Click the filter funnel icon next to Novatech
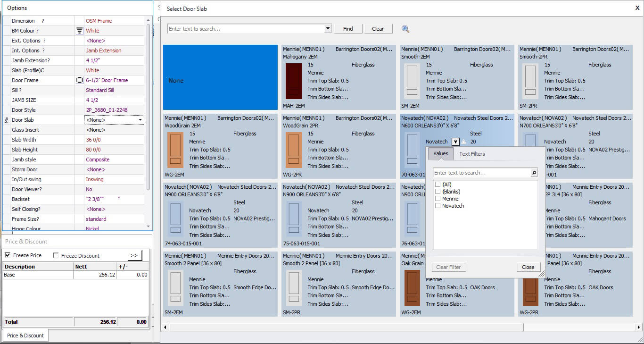The width and height of the screenshot is (644, 344). 455,142
